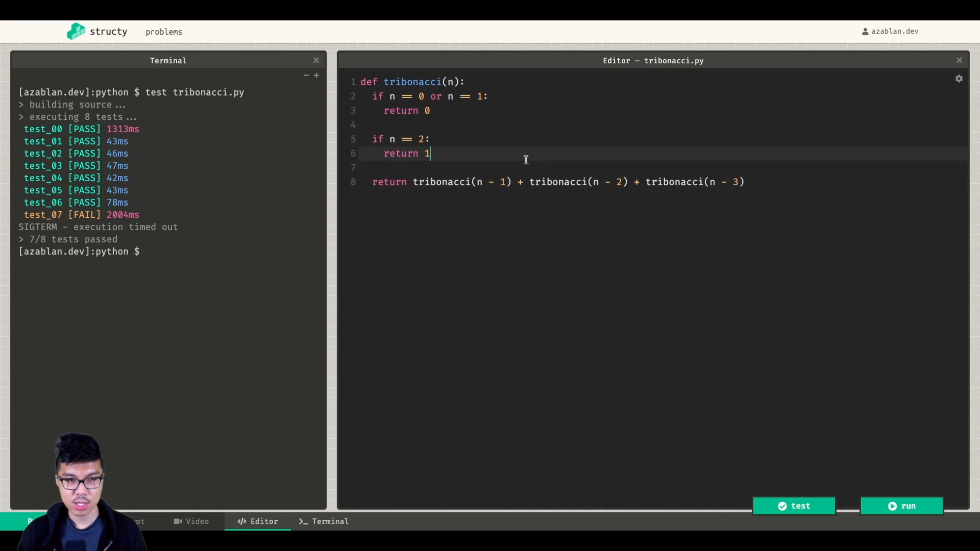Click the Terminal panel title bar

coord(168,61)
